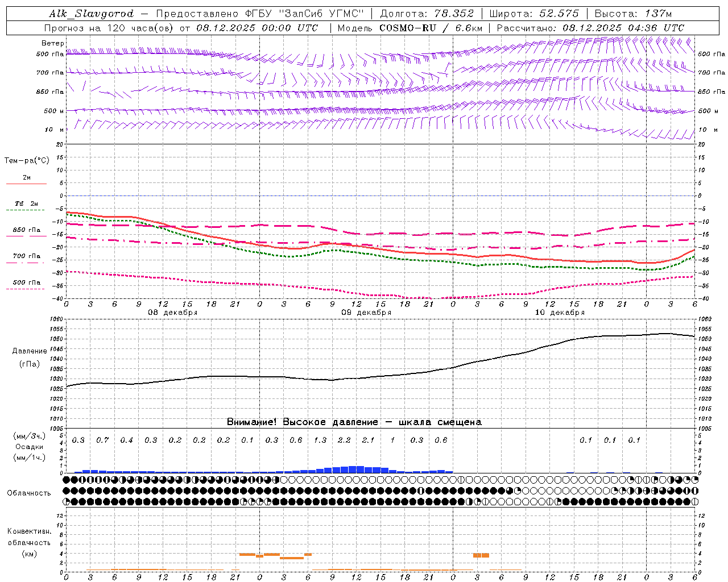This screenshot has width=728, height=582.
Task: Click the Прогноз на 120 часа(ов) text
Action: coord(109,28)
